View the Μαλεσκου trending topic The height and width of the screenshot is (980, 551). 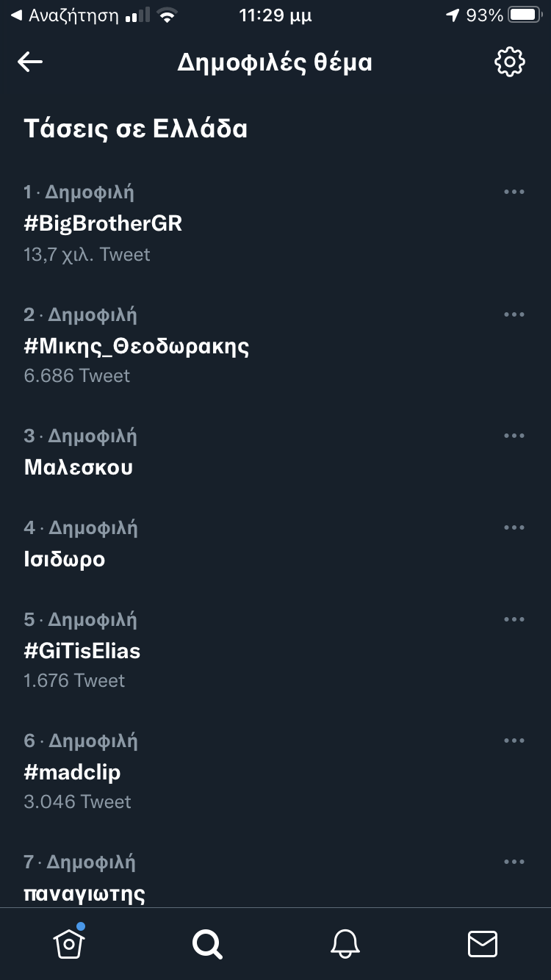point(79,467)
